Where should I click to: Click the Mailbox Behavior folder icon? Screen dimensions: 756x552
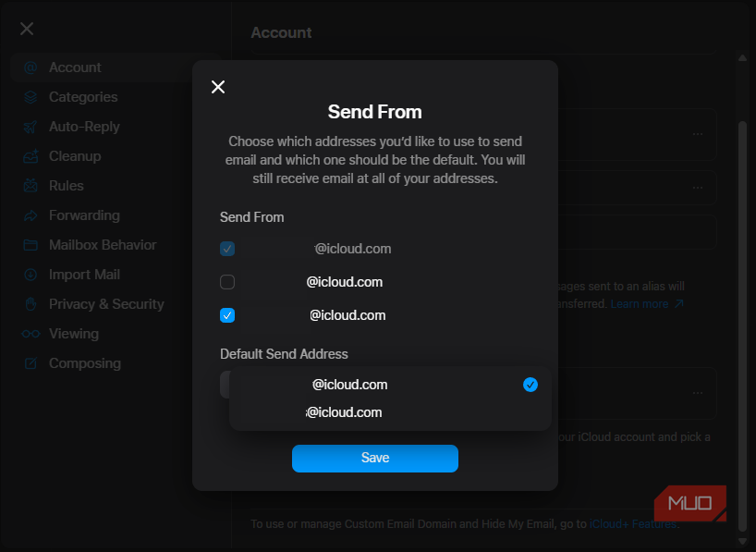coord(30,244)
